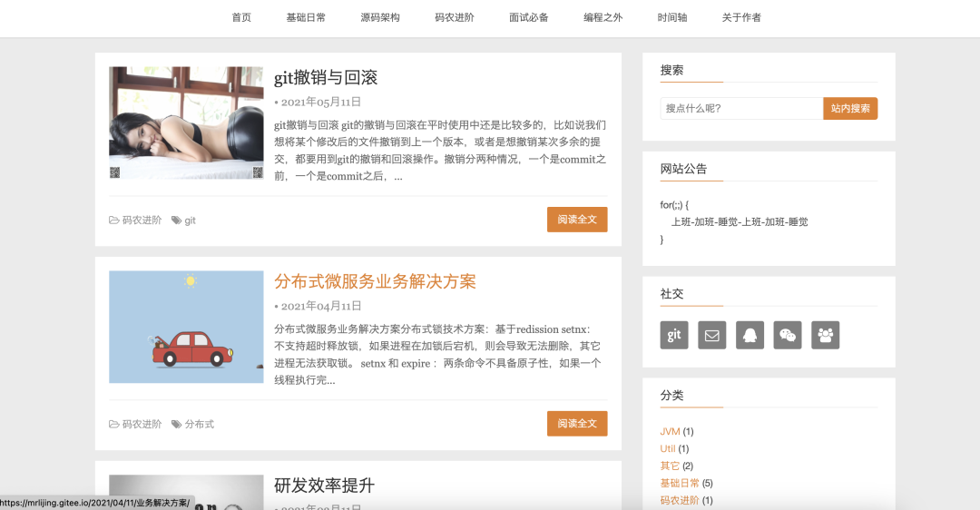Click 阅读全文 for 分布式微服务业务解决方案 post
Screen dimensions: 980x510
click(x=577, y=423)
